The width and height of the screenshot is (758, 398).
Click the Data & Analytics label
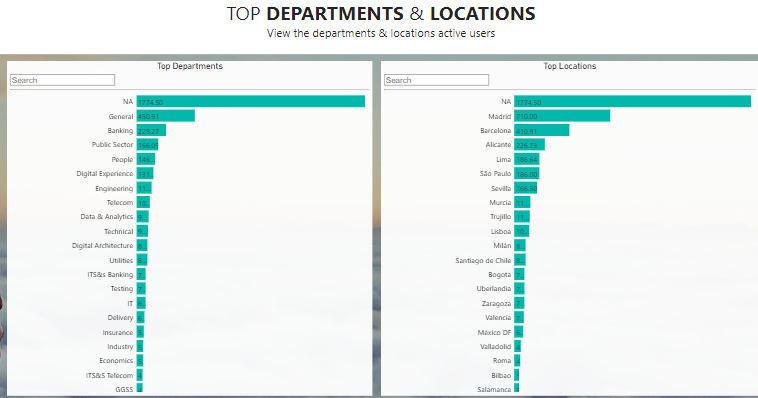tap(106, 217)
